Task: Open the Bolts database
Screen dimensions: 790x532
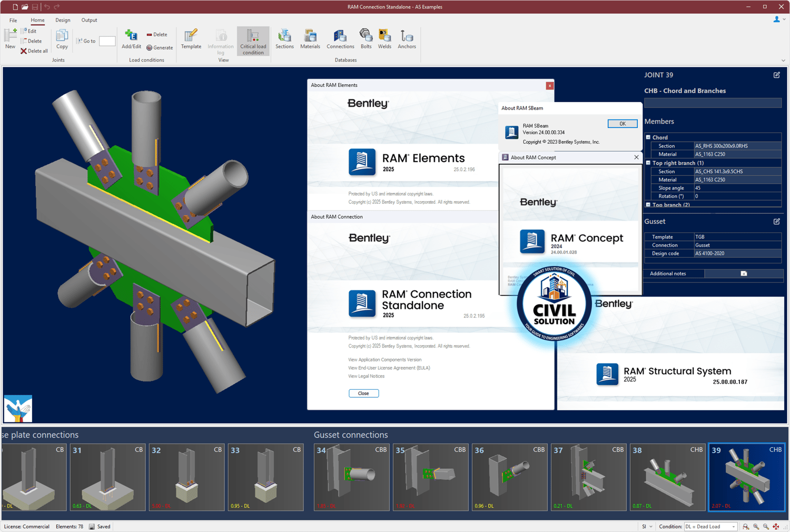Action: tap(366, 39)
